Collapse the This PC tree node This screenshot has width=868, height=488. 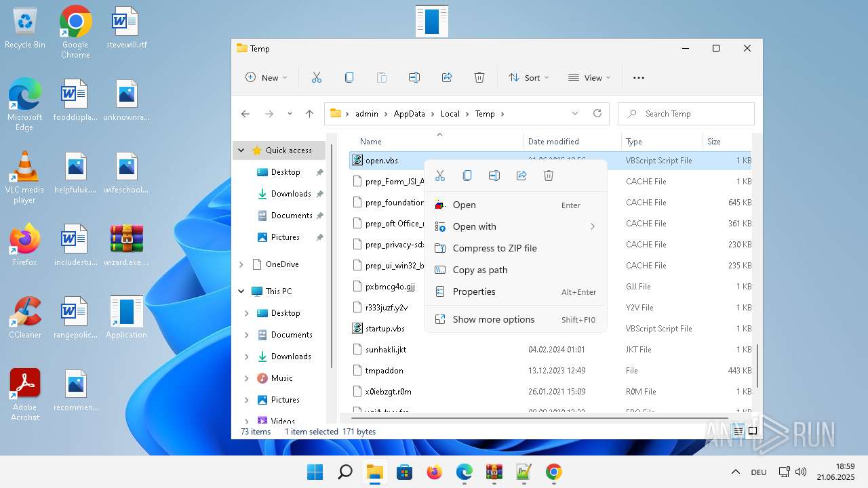click(241, 291)
